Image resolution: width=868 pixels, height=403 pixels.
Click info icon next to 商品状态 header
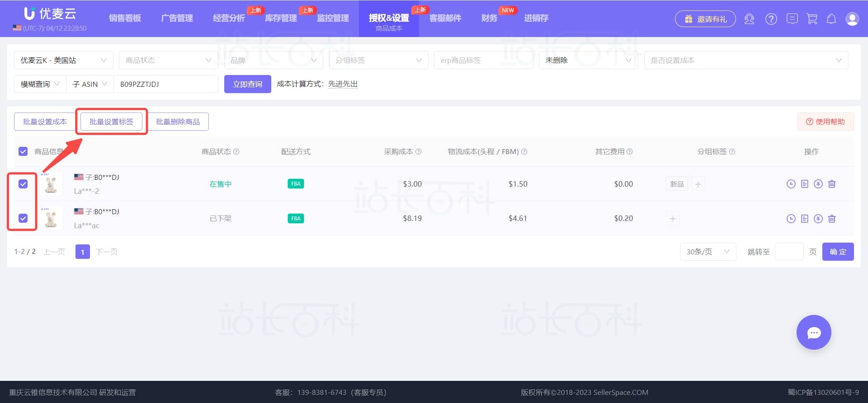236,152
